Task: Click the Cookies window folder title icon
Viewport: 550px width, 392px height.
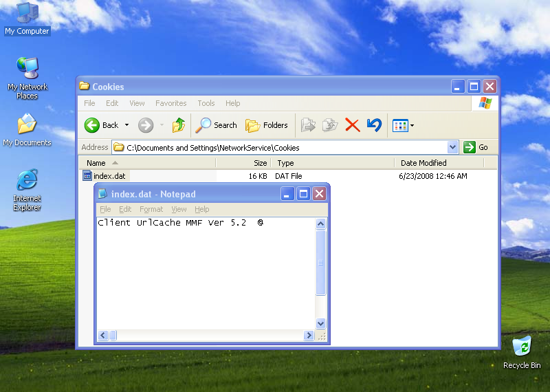Action: pos(84,86)
